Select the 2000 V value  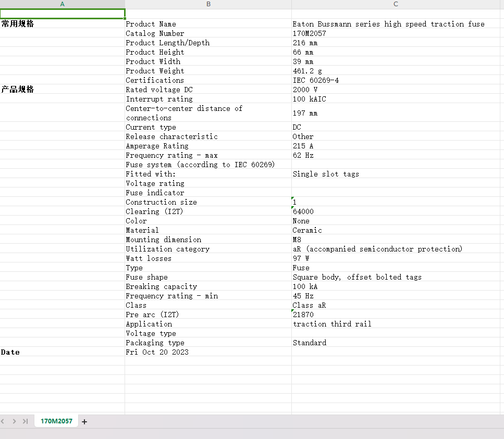tap(396, 89)
